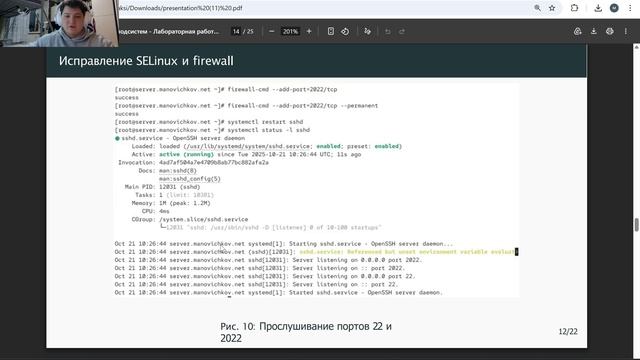Rotate the PDF counterclockwise
Screen dimensions: 640x360
[x=345, y=31]
